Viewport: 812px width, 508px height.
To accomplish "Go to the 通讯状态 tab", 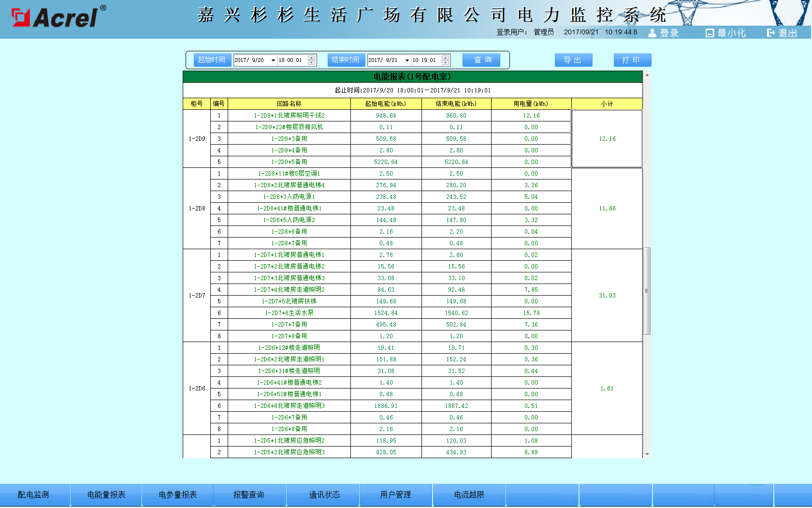I will tap(324, 494).
